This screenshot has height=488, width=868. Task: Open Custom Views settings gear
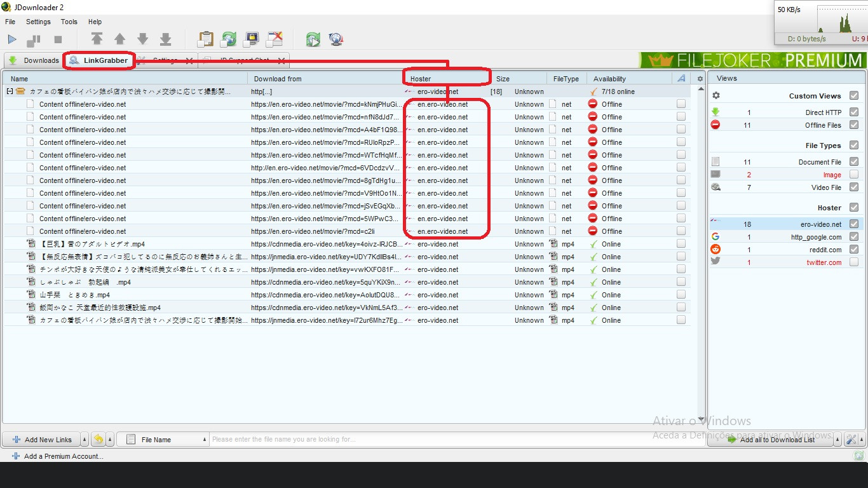(716, 95)
